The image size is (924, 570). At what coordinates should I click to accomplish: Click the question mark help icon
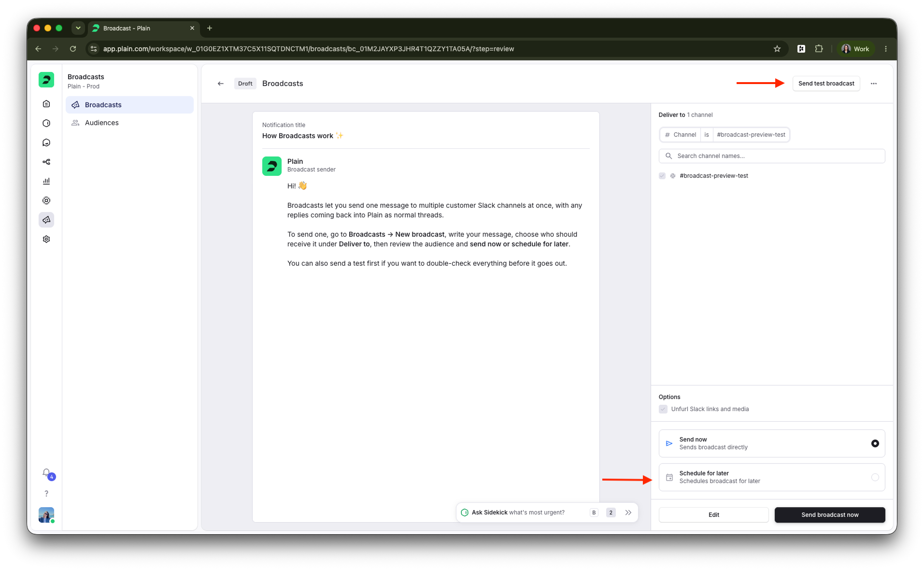click(x=46, y=494)
